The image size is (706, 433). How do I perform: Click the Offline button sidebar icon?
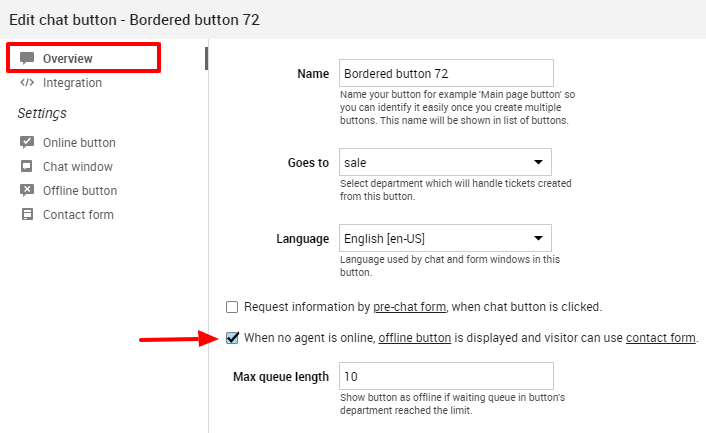27,191
